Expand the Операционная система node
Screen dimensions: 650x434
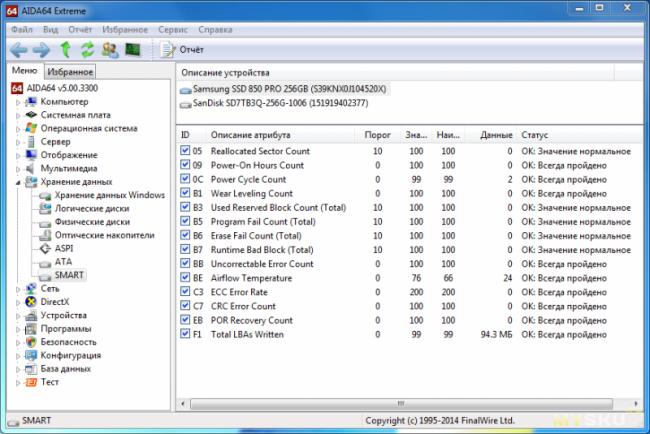18,129
